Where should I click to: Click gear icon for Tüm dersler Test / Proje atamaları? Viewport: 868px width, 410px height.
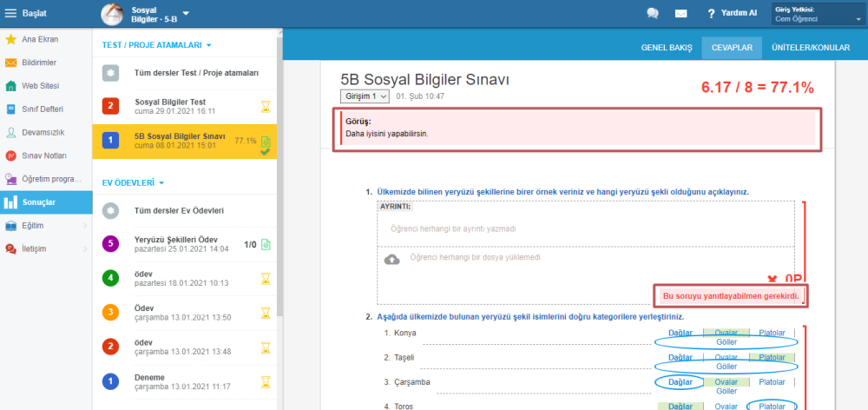111,73
